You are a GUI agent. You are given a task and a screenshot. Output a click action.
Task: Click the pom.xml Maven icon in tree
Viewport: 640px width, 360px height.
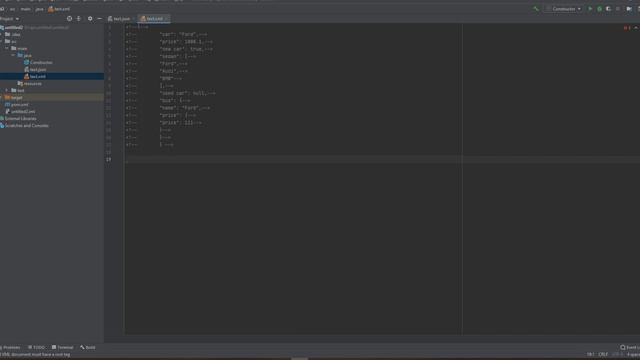click(x=7, y=105)
